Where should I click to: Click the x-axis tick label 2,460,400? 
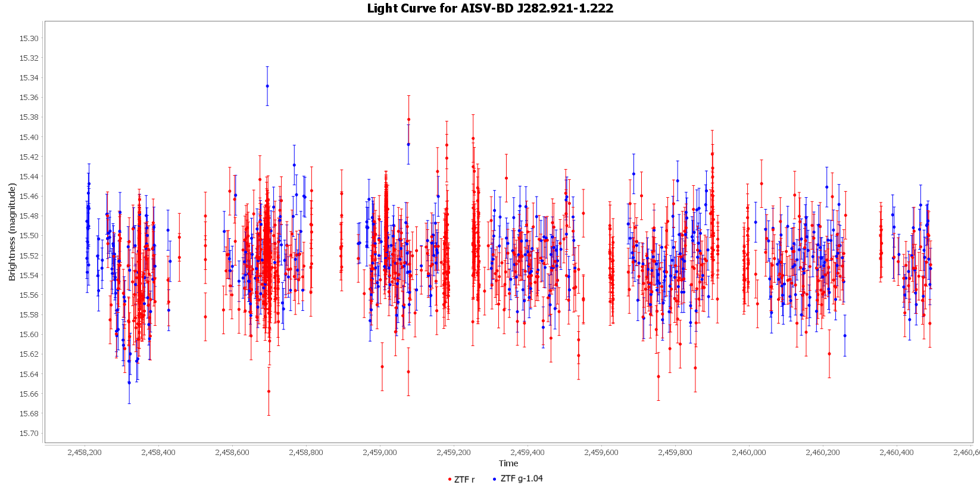[897, 453]
